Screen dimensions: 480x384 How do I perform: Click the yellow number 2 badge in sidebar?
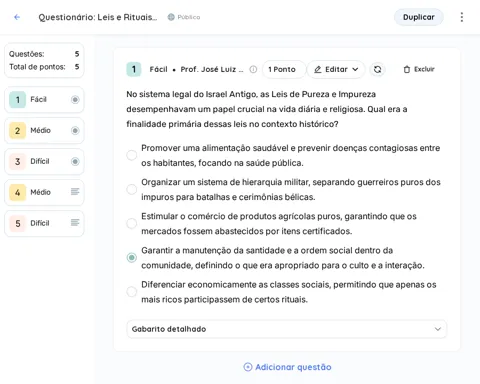18,131
